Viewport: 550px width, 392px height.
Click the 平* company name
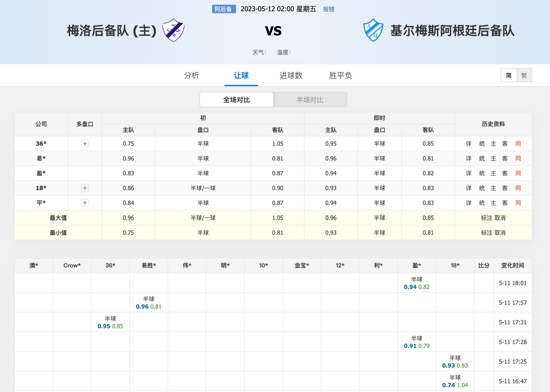(x=41, y=203)
